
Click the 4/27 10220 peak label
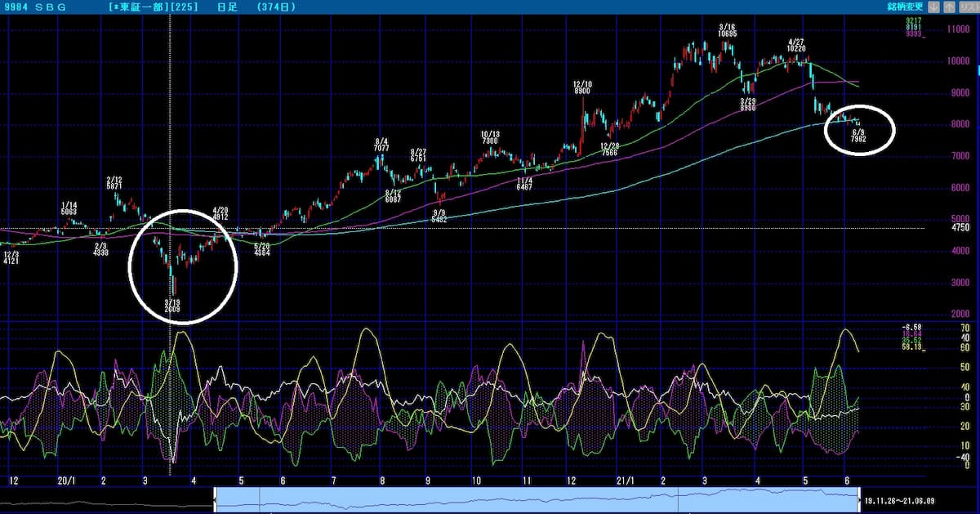797,45
